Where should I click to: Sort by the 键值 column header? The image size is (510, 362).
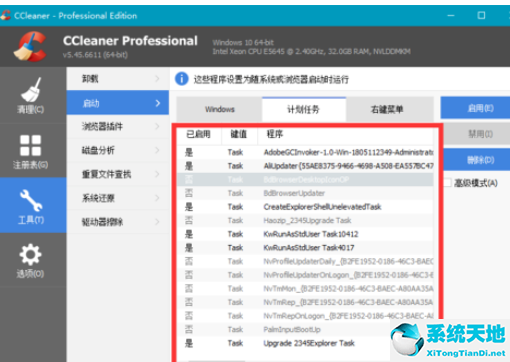[x=239, y=134]
